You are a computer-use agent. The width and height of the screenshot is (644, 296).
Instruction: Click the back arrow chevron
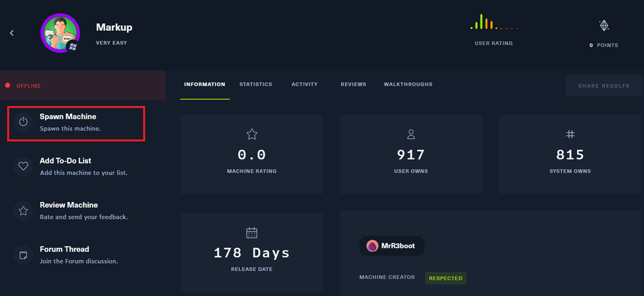[12, 33]
